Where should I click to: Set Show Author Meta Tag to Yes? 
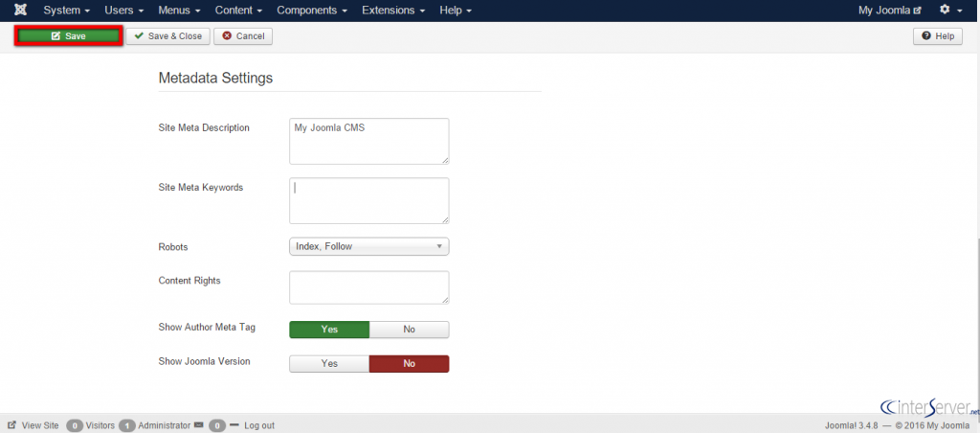(x=329, y=330)
